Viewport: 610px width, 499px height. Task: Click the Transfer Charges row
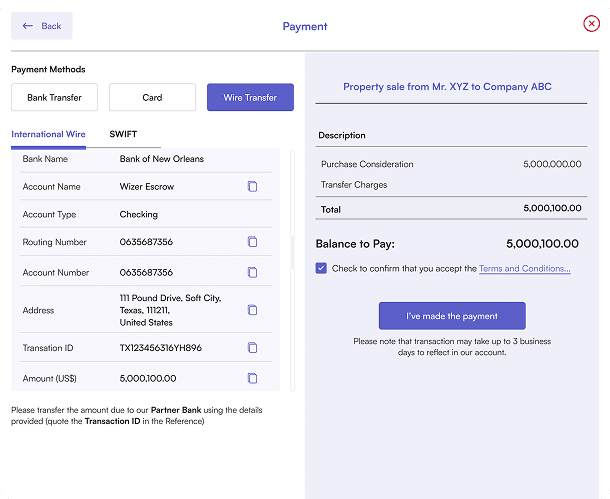[x=451, y=185]
